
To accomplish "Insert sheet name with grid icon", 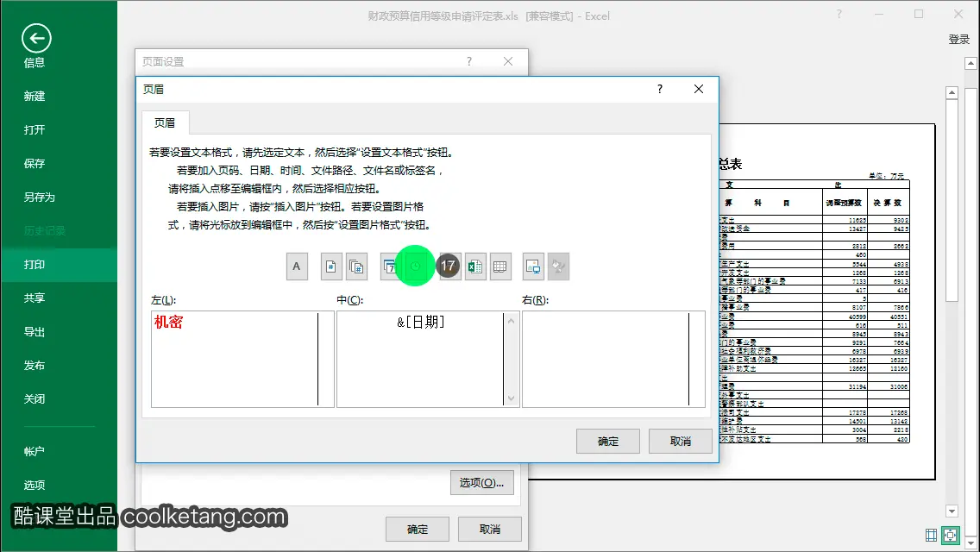I will tap(500, 267).
